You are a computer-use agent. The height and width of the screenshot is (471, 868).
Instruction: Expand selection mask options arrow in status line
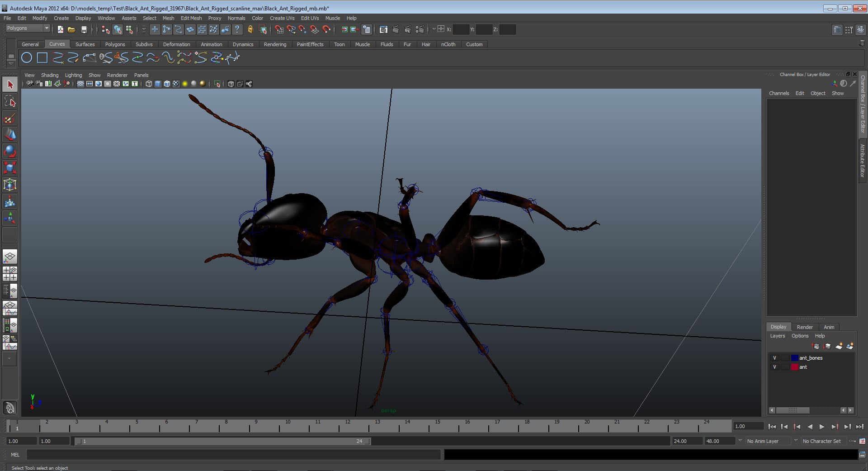click(144, 29)
